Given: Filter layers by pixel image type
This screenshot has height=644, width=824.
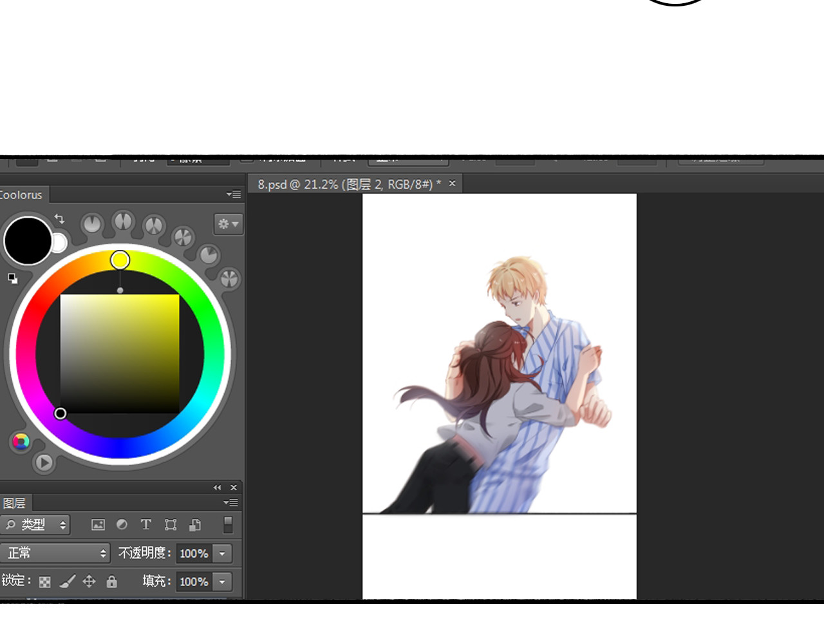Looking at the screenshot, I should [98, 525].
